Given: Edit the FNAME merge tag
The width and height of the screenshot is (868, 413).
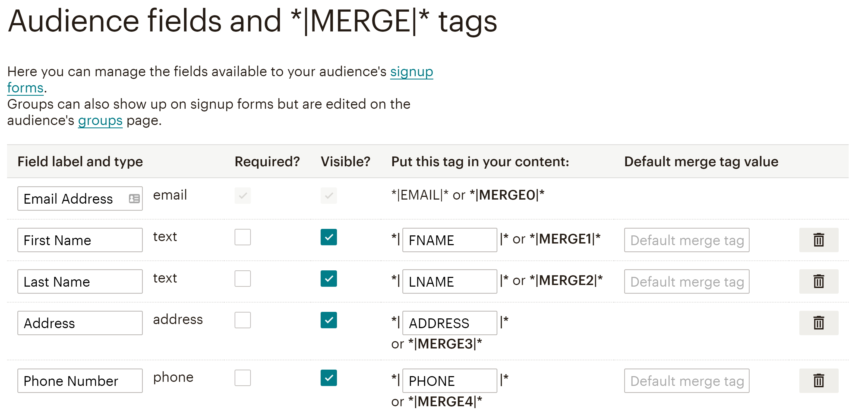Looking at the screenshot, I should (450, 240).
